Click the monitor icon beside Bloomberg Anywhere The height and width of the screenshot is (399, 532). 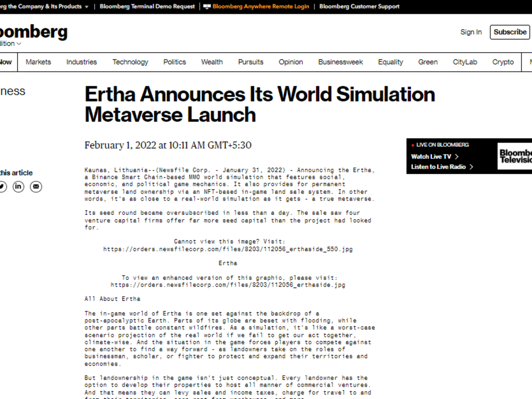pyautogui.click(x=206, y=6)
